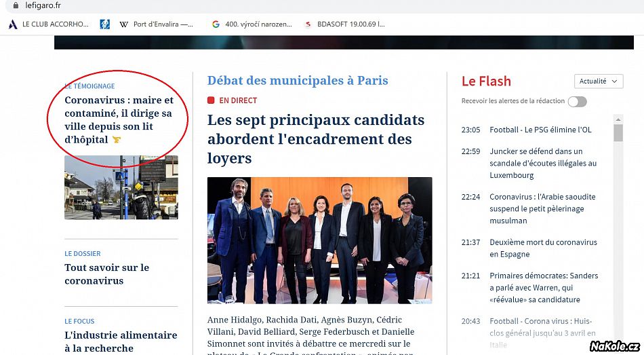Viewport: 644px width, 355px height.
Task: Open Football - Le PSG élimine l'OL
Action: [x=540, y=130]
